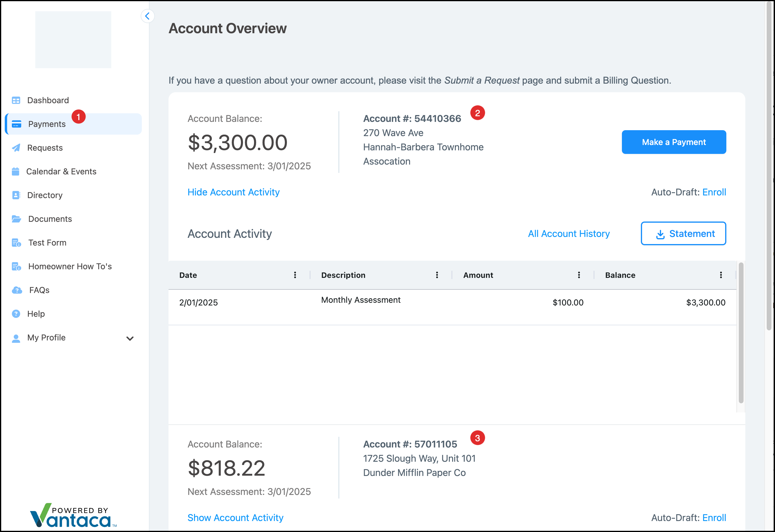
Task: Click the Directory contact book icon
Action: 16,195
